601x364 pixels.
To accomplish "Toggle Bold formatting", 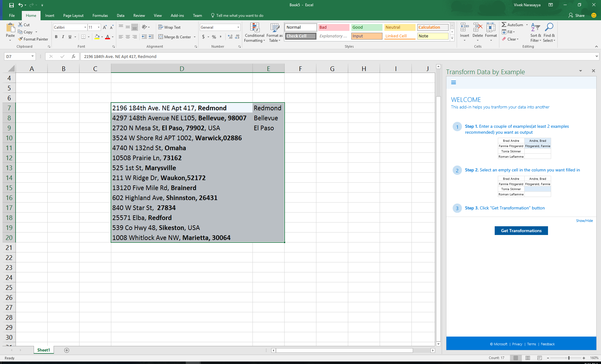I will 56,37.
